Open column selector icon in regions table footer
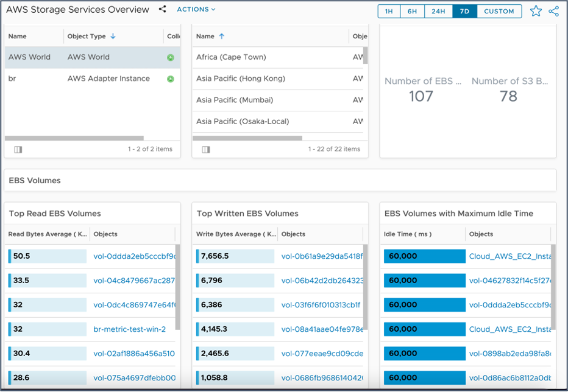The image size is (568, 392). tap(206, 149)
